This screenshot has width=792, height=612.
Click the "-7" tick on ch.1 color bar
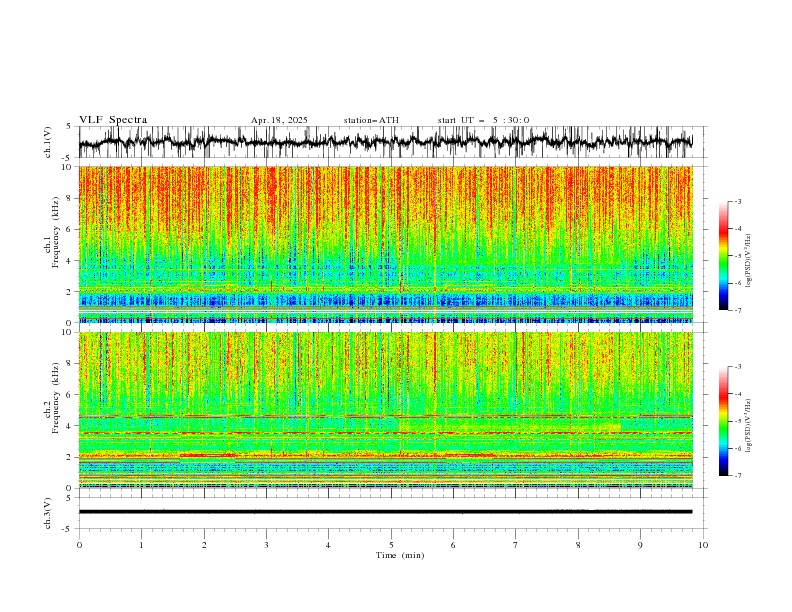click(737, 311)
